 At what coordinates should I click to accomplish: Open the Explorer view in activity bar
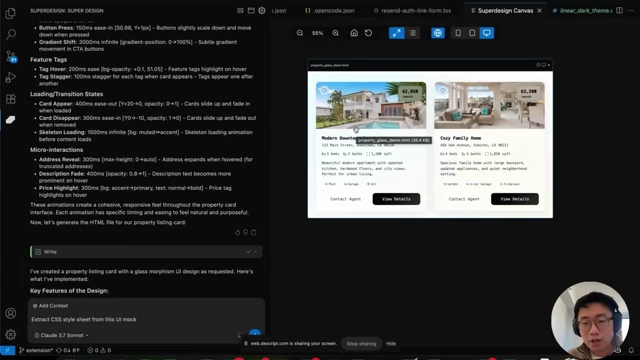tap(11, 13)
